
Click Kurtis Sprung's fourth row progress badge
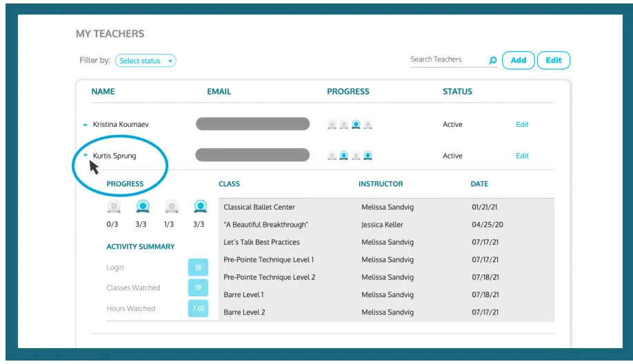tap(368, 156)
